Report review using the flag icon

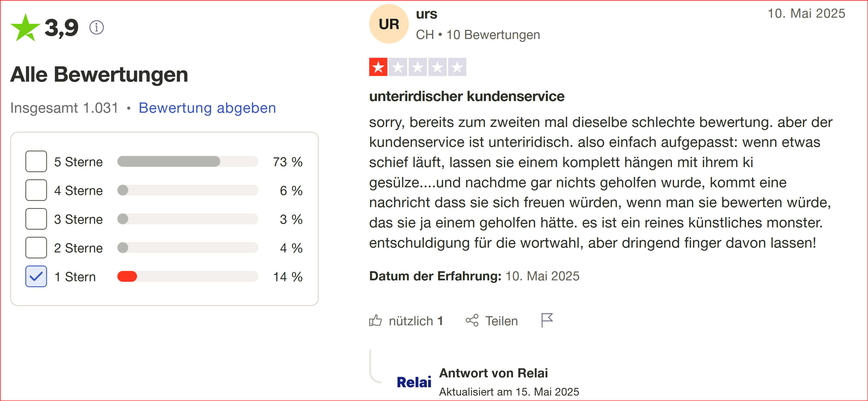tap(547, 320)
